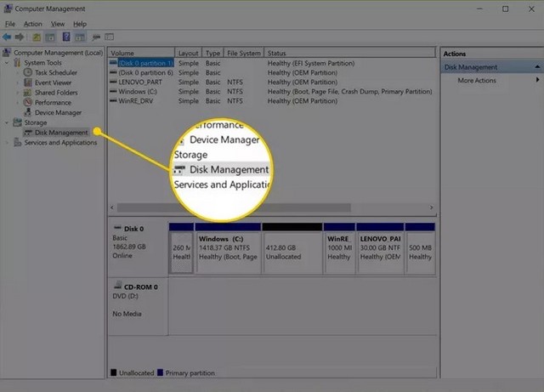Collapse the System Tools tree node

click(x=8, y=63)
